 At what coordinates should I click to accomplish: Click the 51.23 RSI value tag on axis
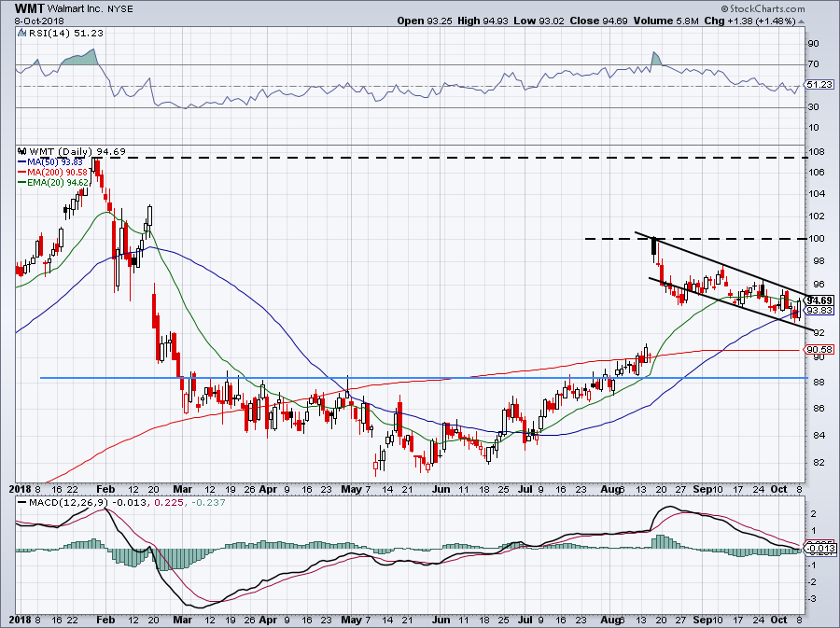(819, 85)
